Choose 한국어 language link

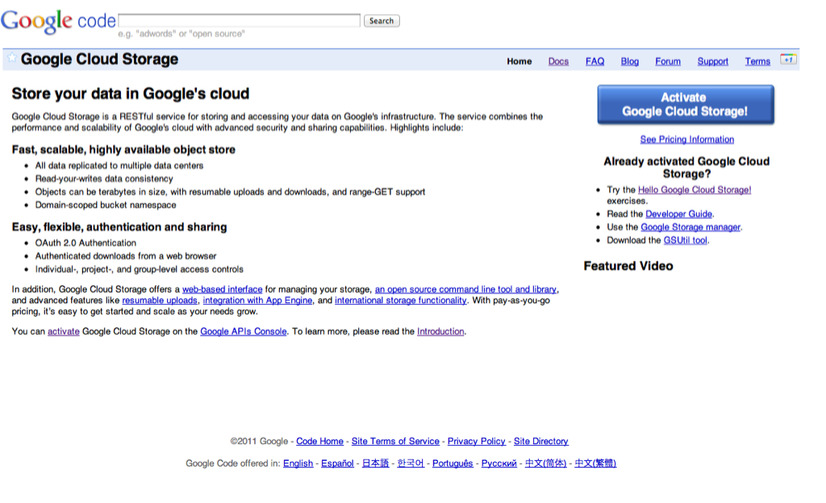tap(410, 463)
